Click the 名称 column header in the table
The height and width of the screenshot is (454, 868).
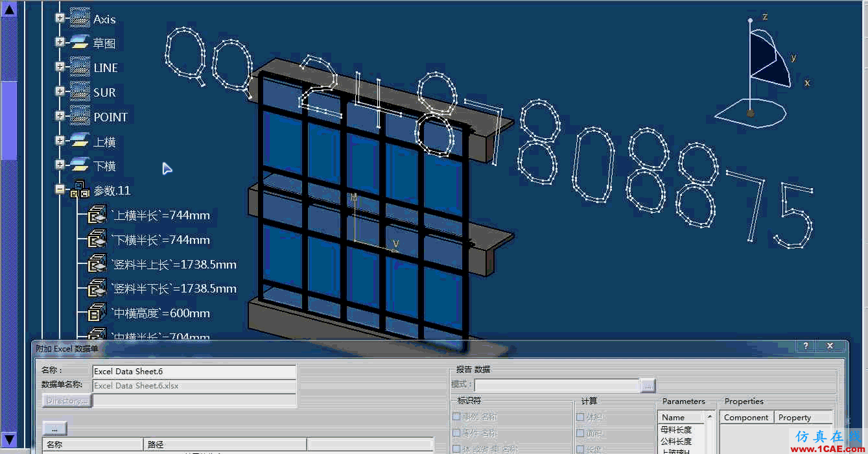point(93,445)
